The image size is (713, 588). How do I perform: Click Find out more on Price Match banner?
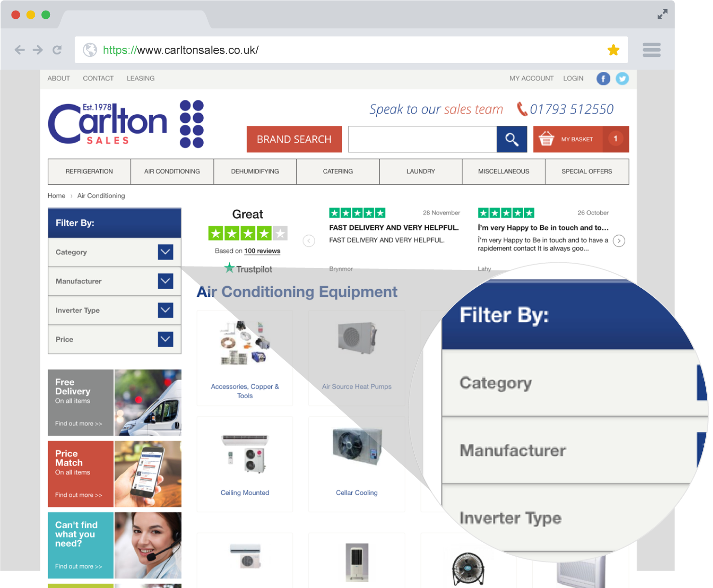[x=79, y=495]
